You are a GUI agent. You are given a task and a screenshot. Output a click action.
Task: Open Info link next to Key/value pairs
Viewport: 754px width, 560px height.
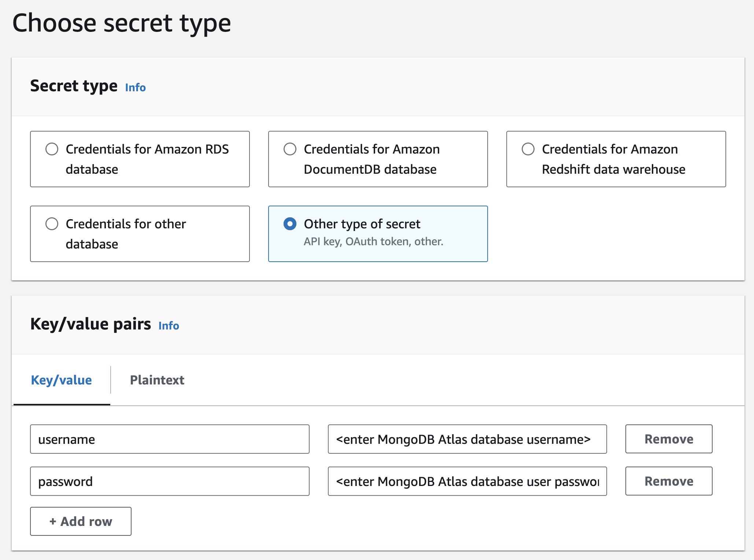pos(169,326)
